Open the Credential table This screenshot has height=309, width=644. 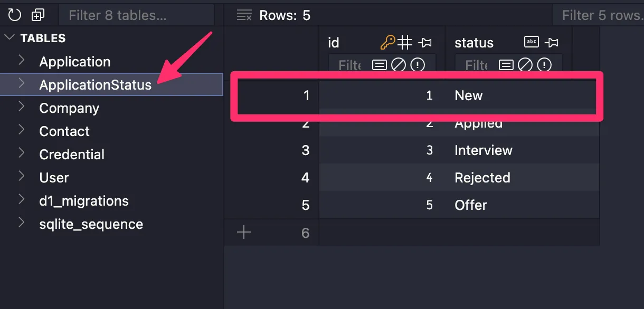tap(72, 154)
